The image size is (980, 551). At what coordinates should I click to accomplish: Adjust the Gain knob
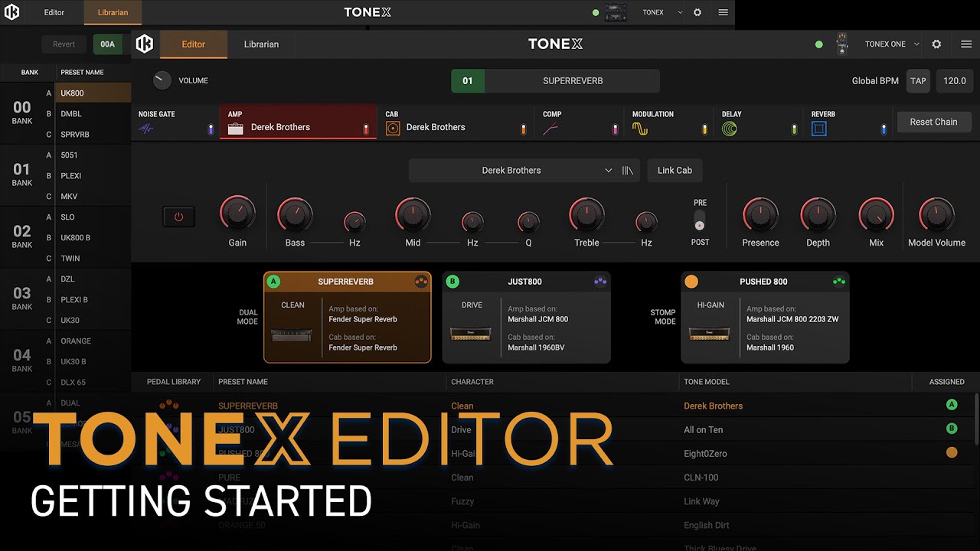pos(237,214)
